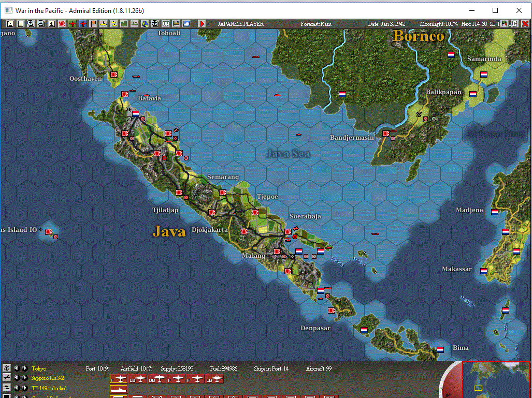Click the Dutch flag base at Bima
Image resolution: width=532 pixels, height=398 pixels.
[x=440, y=349]
